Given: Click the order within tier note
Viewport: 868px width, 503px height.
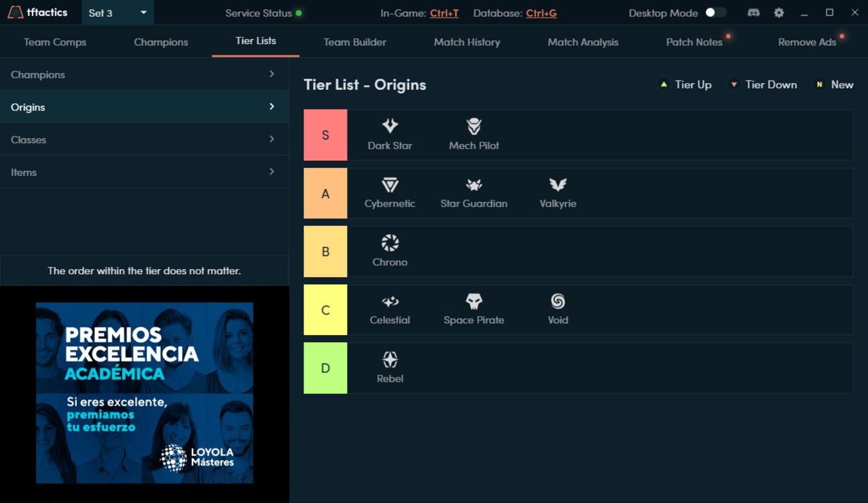Looking at the screenshot, I should coord(144,271).
